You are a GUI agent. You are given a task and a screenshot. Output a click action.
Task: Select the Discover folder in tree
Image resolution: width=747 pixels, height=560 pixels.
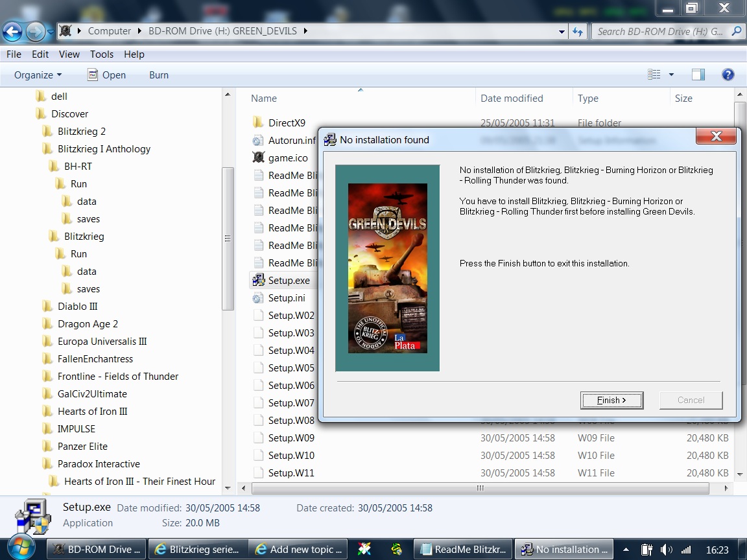click(69, 114)
